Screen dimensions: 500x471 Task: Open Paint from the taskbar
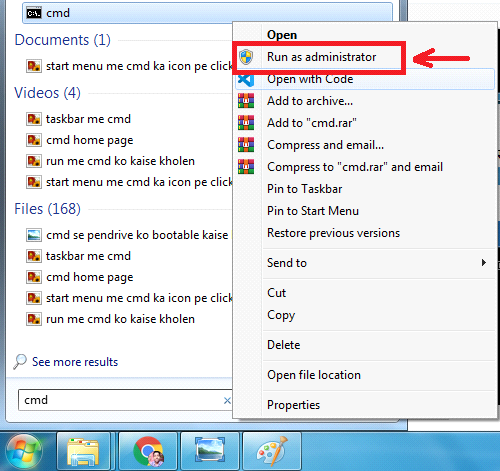(272, 452)
